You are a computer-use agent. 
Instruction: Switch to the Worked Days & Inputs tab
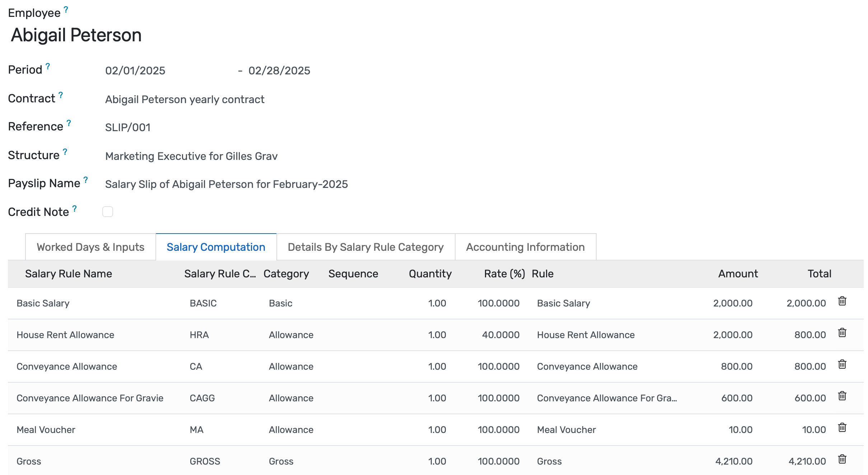click(90, 247)
